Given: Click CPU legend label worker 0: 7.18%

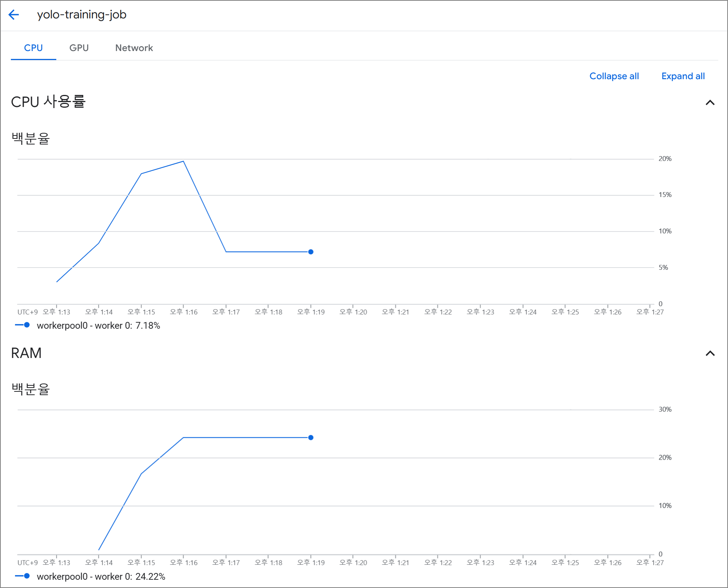Looking at the screenshot, I should 98,325.
